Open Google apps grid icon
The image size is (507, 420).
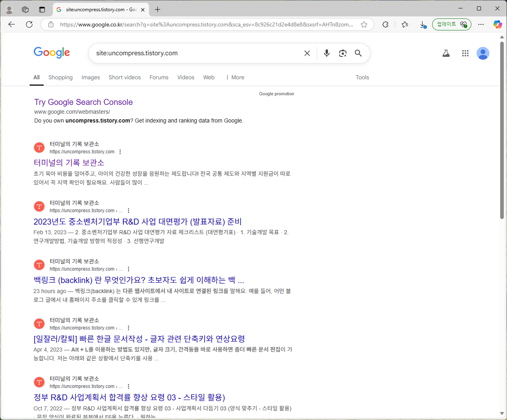pos(465,53)
